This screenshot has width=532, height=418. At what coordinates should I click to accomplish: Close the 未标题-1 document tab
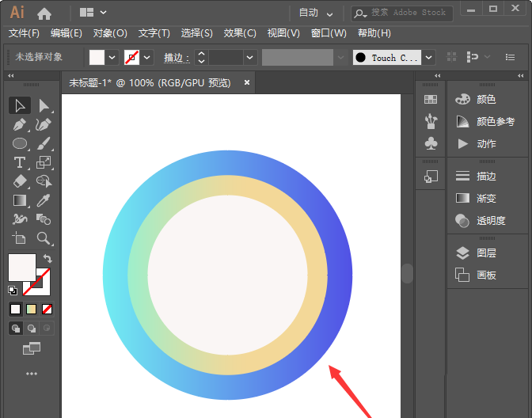[247, 82]
